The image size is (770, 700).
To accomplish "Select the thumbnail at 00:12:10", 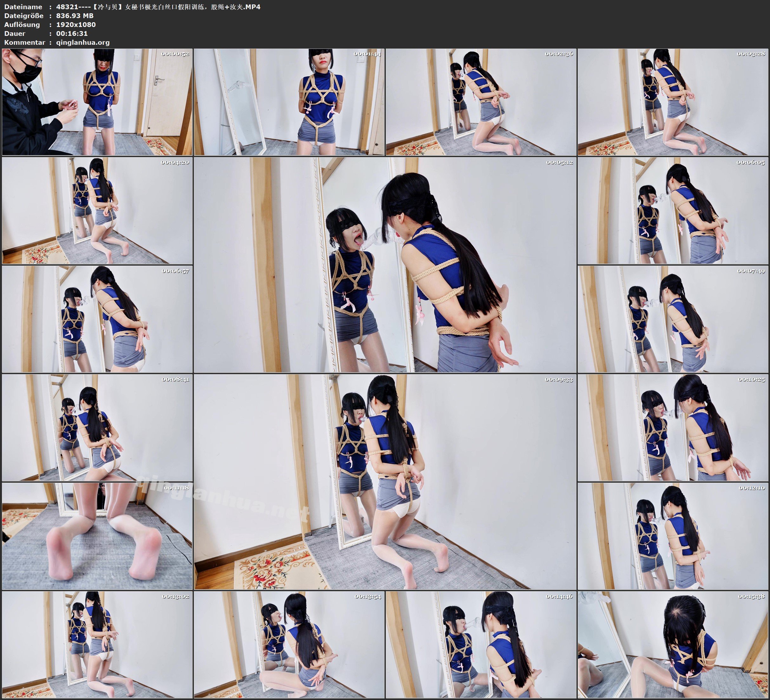I will point(673,536).
